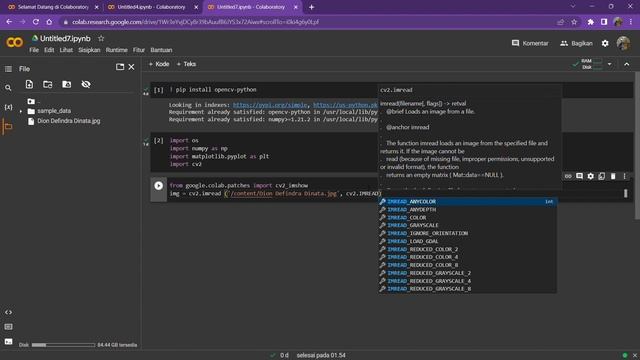This screenshot has height=360, width=640.
Task: Close the File side panel
Action: tap(131, 67)
